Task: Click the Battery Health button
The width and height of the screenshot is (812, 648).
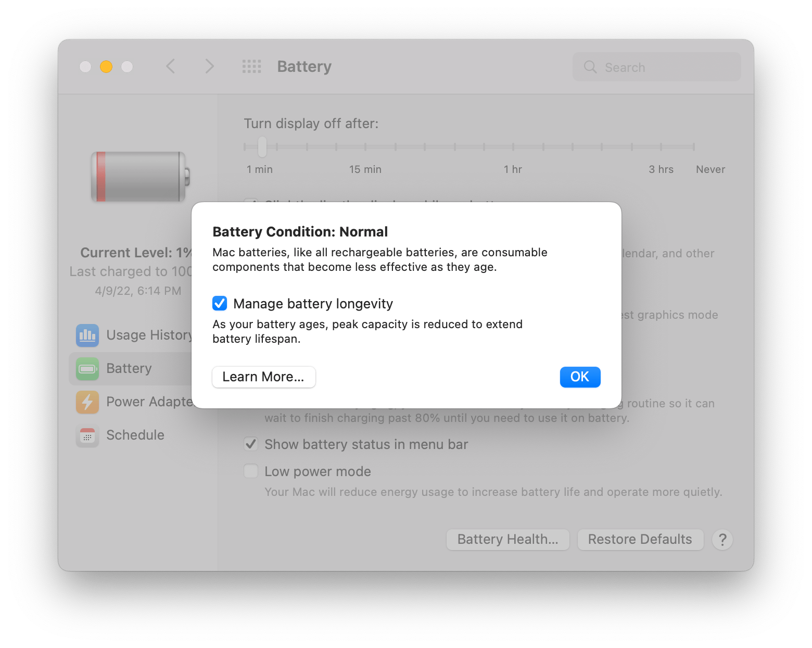Action: [x=508, y=539]
